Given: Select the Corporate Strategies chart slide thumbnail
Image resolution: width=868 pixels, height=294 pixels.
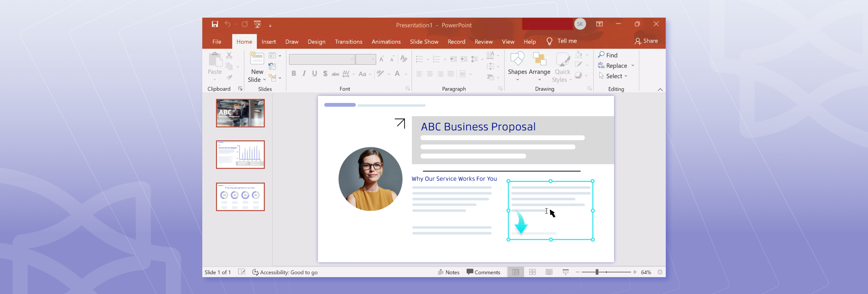Looking at the screenshot, I should click(240, 155).
